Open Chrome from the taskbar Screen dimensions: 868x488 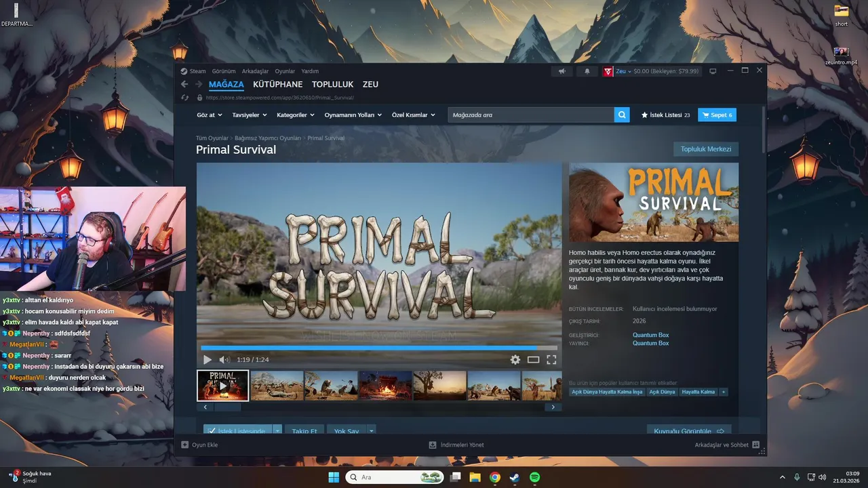tap(495, 477)
